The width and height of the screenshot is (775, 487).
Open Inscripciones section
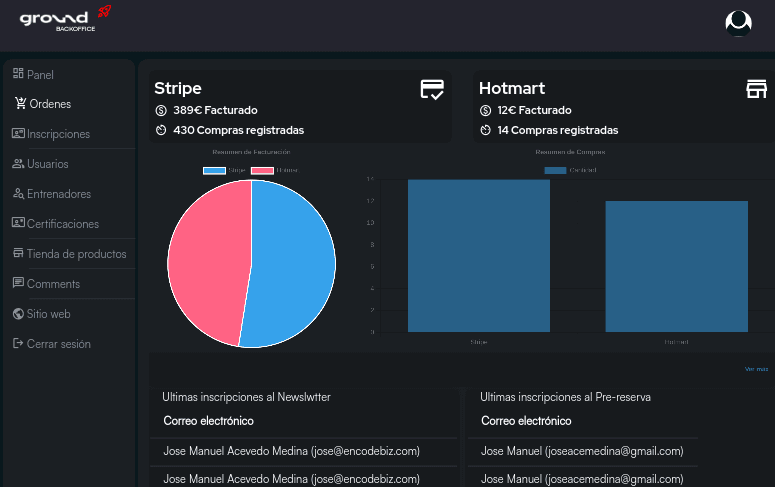pyautogui.click(x=59, y=134)
